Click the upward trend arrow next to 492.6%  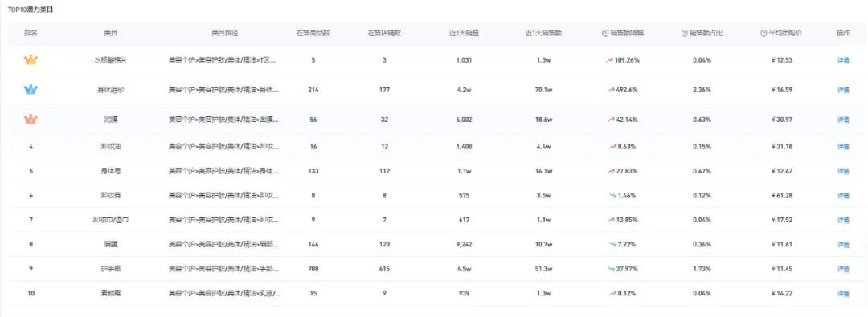[611, 90]
